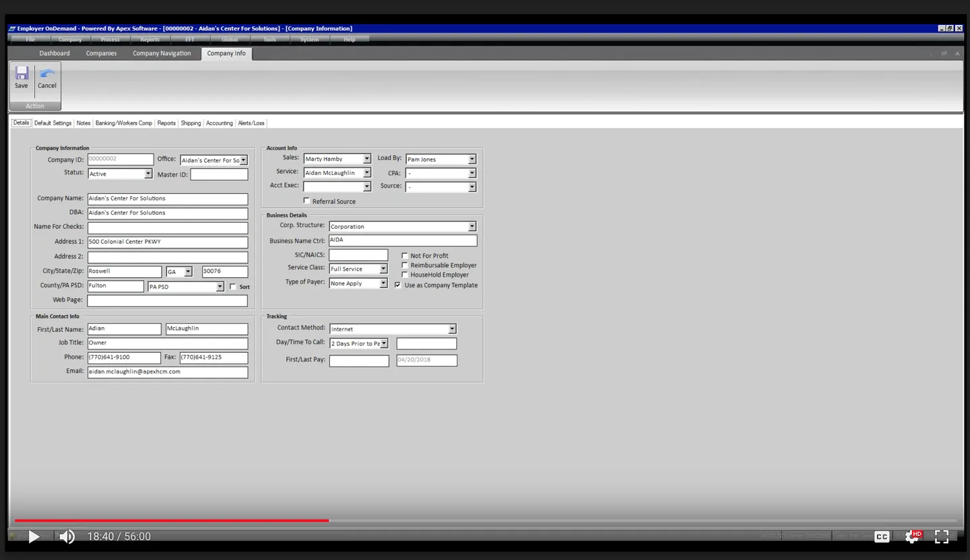Image resolution: width=970 pixels, height=560 pixels.
Task: Switch to the Banking/Workers Comp tab
Action: [124, 123]
